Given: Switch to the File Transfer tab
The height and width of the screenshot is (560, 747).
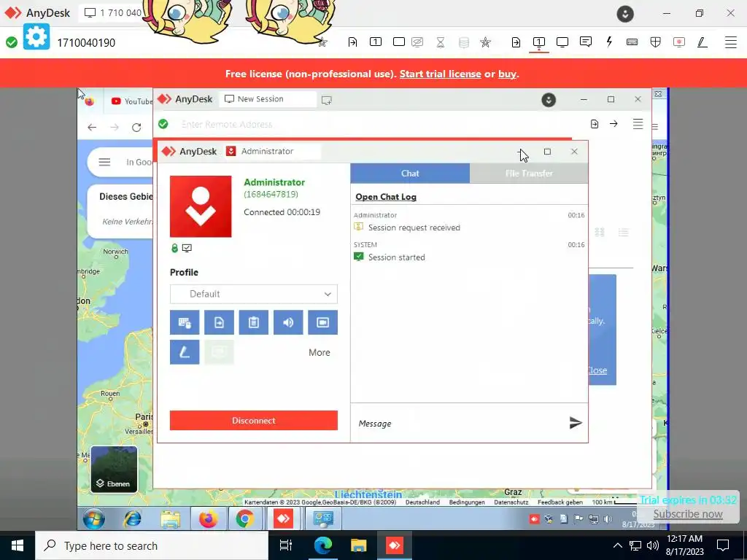Looking at the screenshot, I should pos(529,174).
